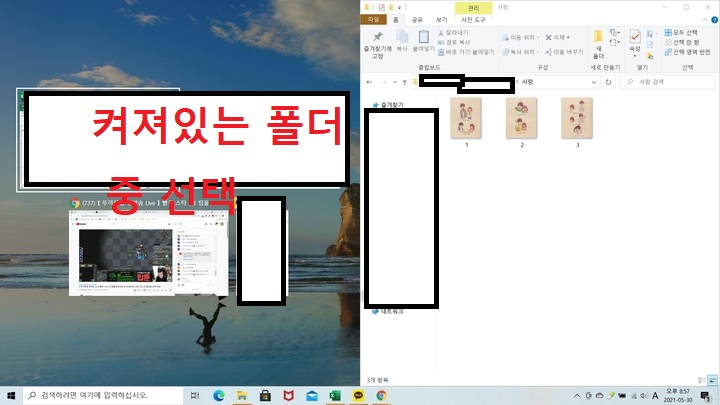Open Microsoft Store from taskbar

click(265, 395)
